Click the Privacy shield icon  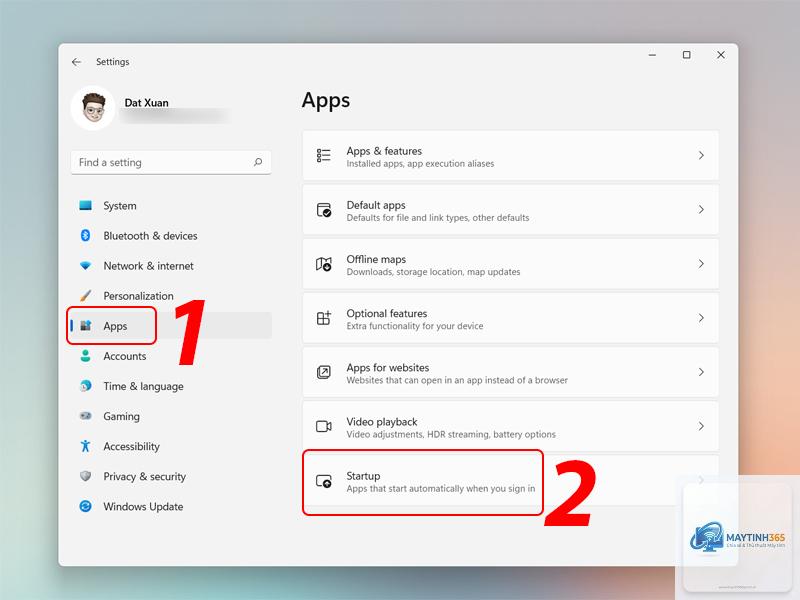(86, 476)
